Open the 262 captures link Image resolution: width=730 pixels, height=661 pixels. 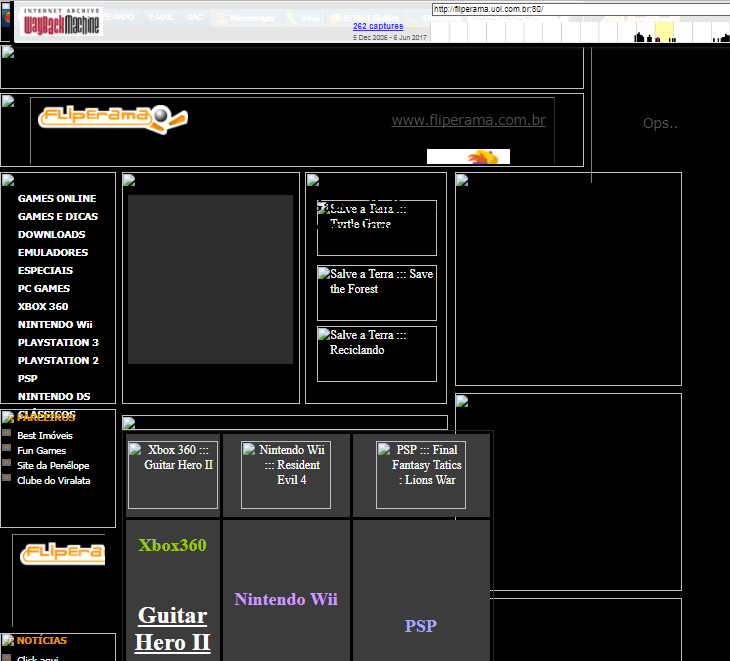378,26
